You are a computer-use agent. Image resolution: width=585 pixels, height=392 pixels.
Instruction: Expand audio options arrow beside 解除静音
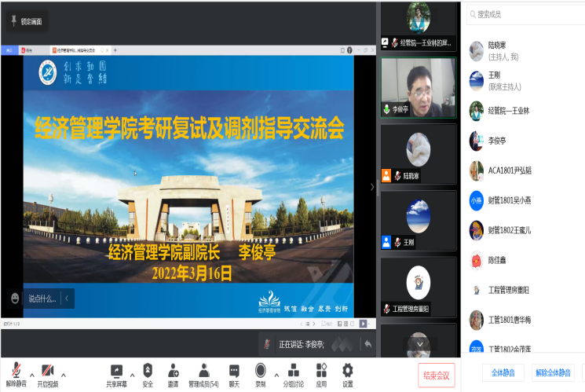pos(31,374)
